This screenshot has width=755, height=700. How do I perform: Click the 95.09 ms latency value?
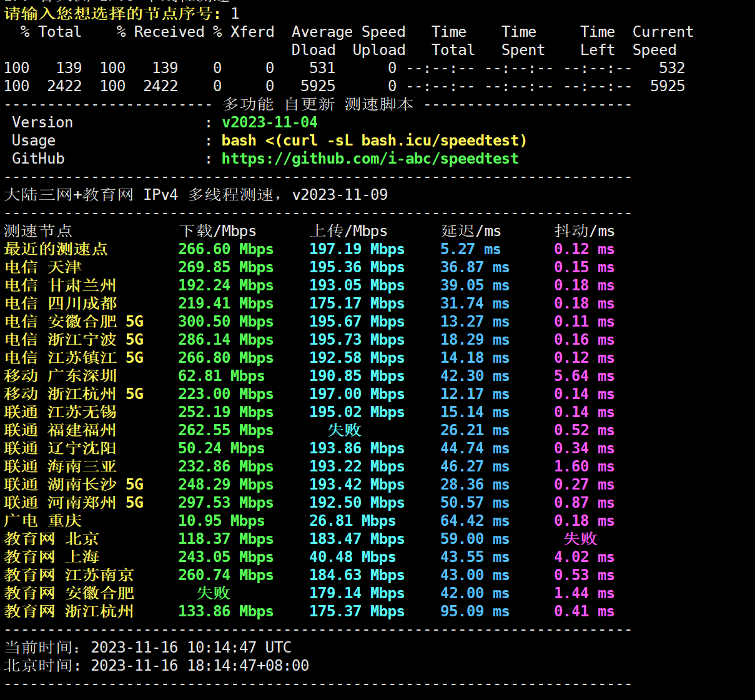pos(474,611)
